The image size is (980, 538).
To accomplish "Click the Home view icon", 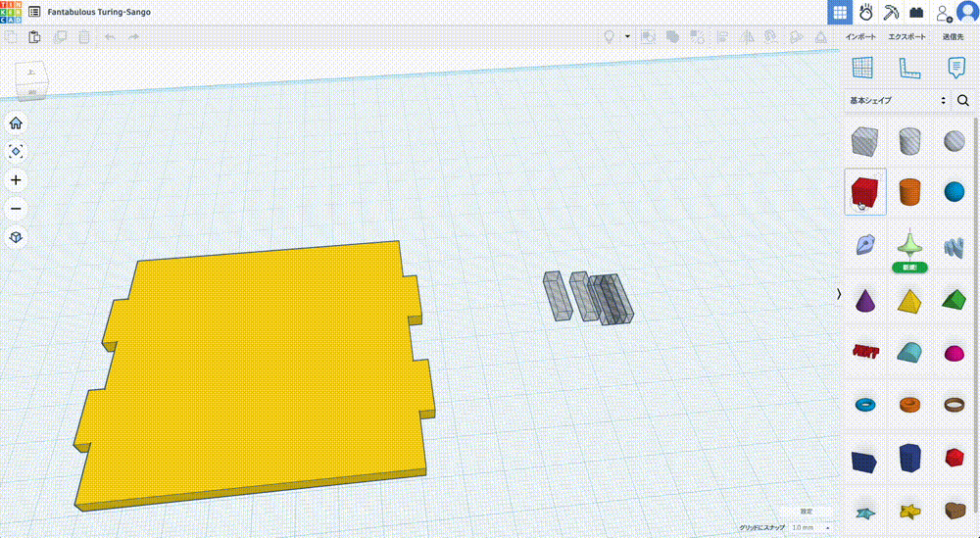I will coord(16,123).
